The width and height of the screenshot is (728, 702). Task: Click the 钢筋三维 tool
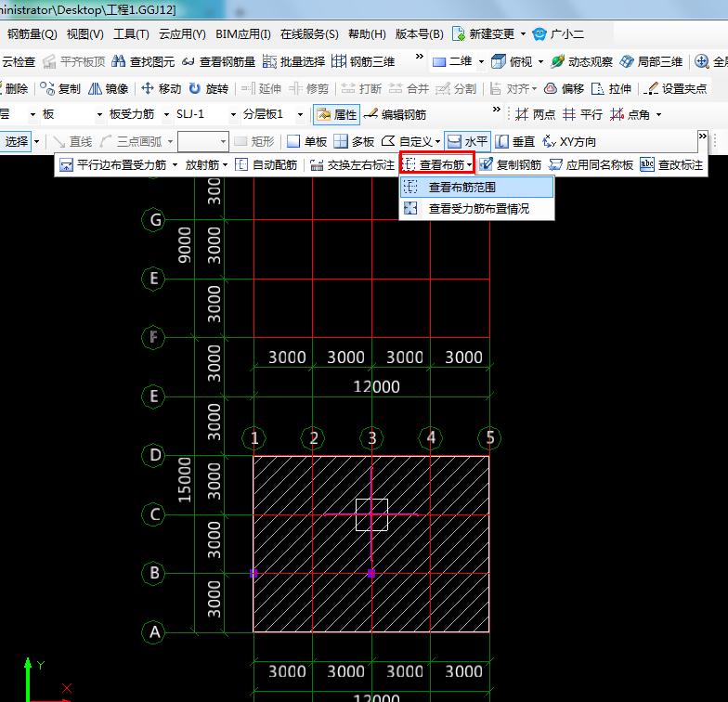tap(363, 61)
